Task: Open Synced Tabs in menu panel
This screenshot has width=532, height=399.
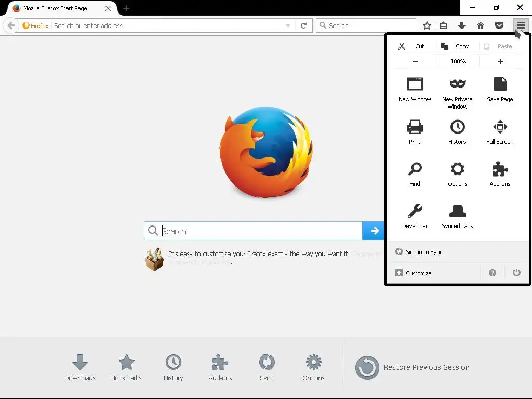Action: pyautogui.click(x=457, y=217)
